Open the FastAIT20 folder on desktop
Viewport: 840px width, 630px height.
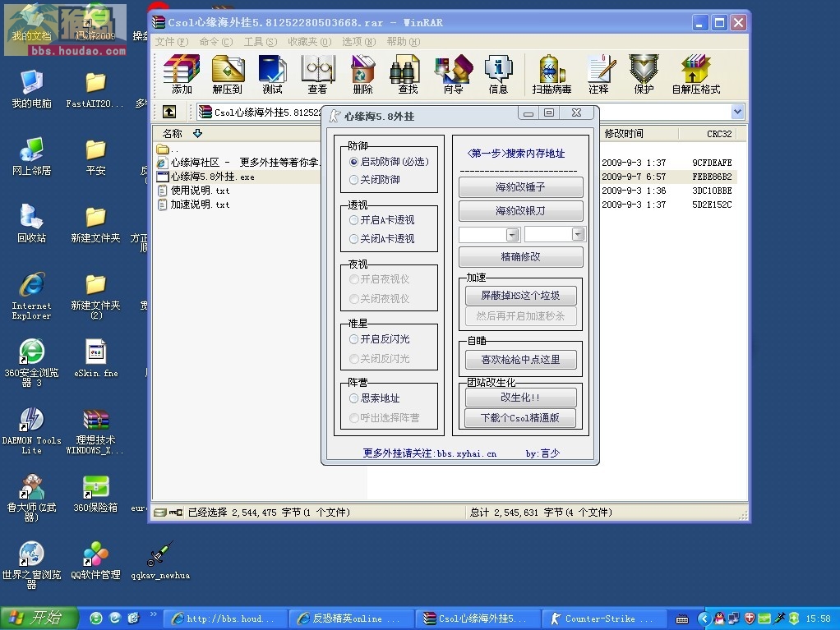point(95,89)
